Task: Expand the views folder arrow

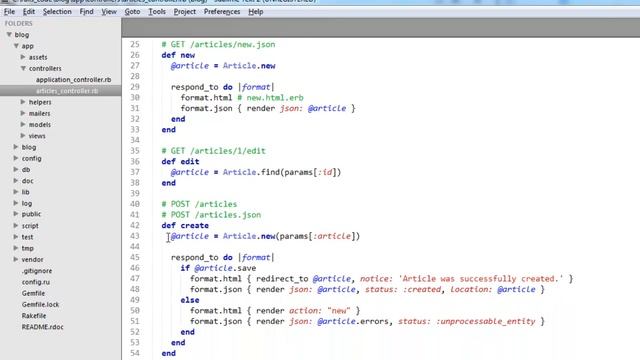Action: 23,136
